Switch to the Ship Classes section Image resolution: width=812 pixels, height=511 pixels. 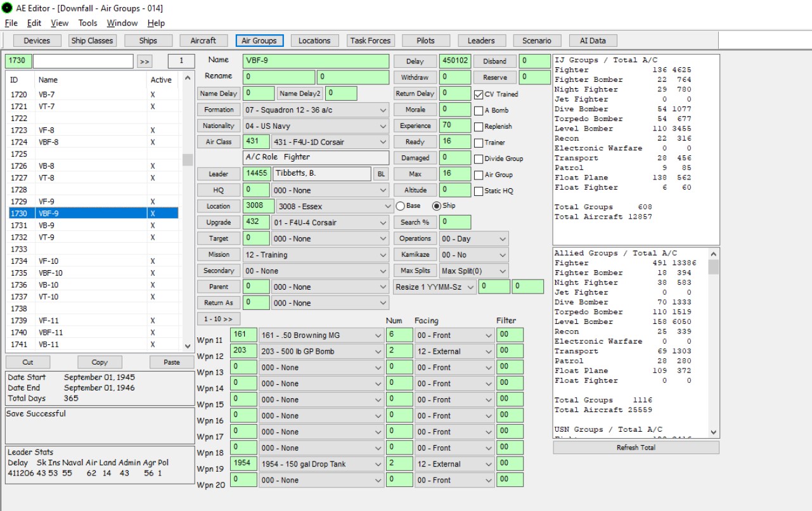[92, 41]
